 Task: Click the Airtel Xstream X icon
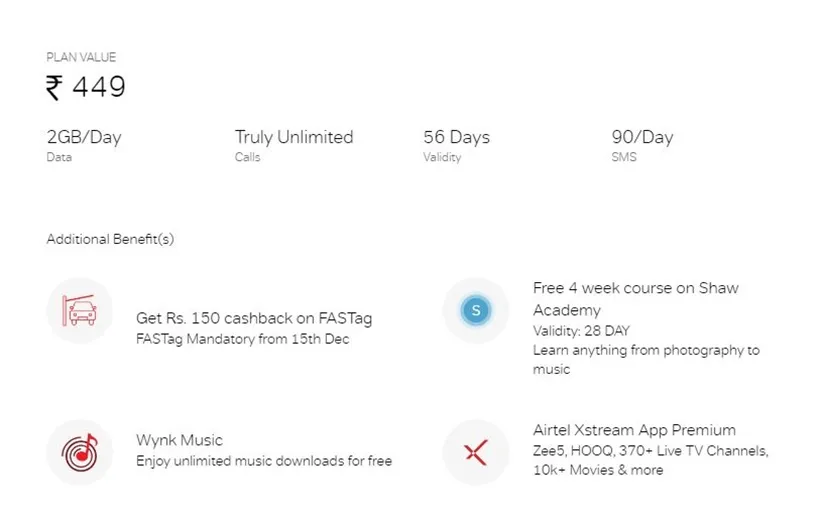(476, 453)
